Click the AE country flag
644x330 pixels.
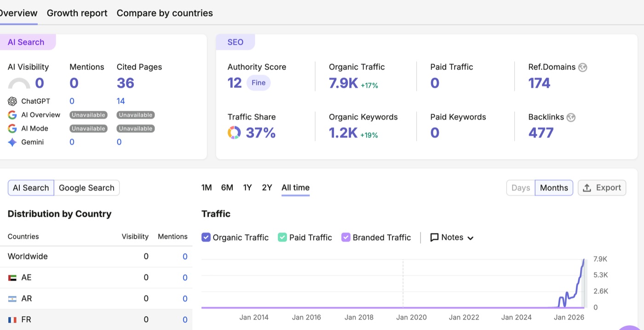pyautogui.click(x=12, y=278)
